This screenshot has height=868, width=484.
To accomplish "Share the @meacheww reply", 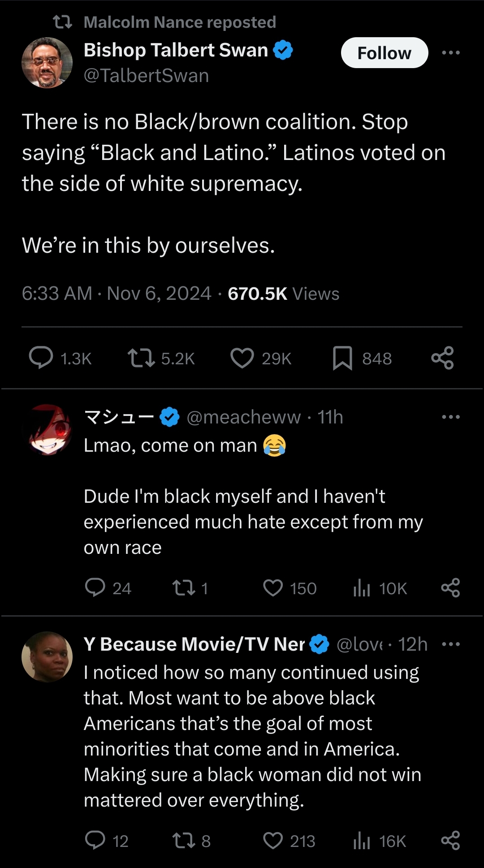I will (450, 587).
